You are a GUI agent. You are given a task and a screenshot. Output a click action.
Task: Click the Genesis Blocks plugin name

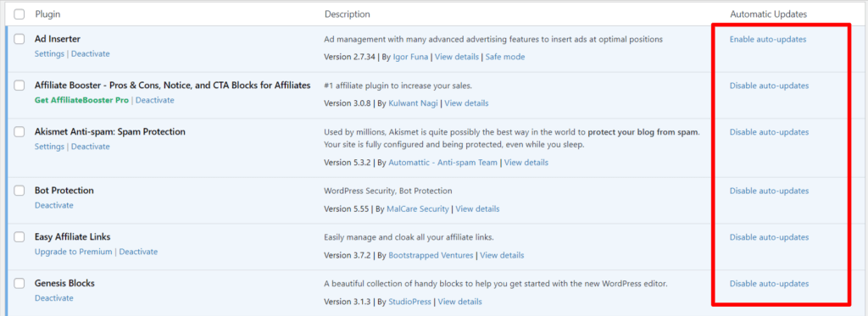pos(64,283)
